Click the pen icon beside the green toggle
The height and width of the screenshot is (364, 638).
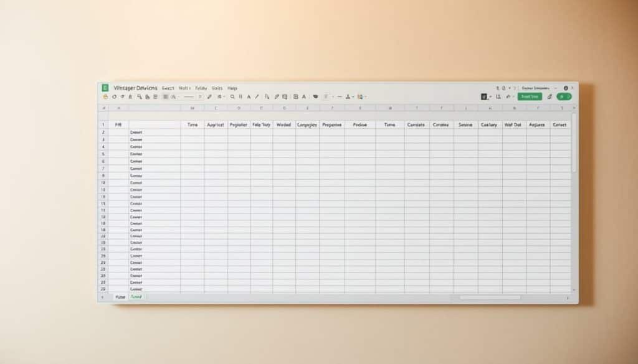550,96
